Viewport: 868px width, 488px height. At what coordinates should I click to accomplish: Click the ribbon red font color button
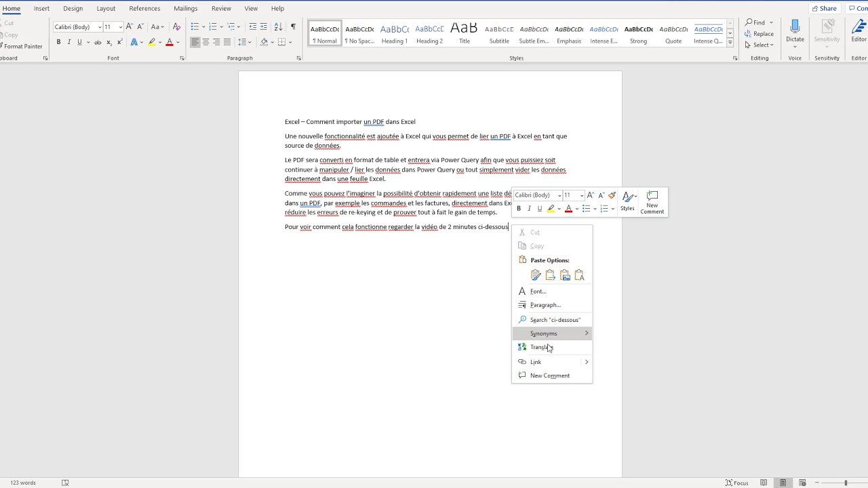click(x=169, y=42)
